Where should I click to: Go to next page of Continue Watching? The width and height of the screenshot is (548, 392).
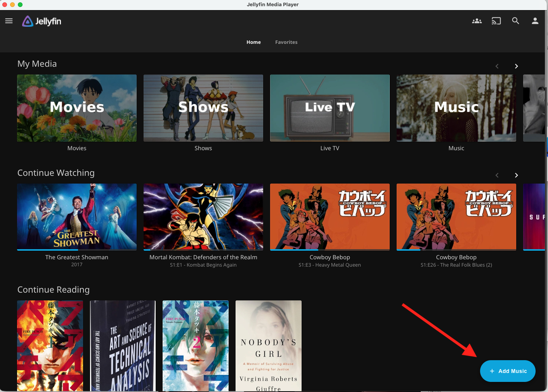pyautogui.click(x=516, y=175)
